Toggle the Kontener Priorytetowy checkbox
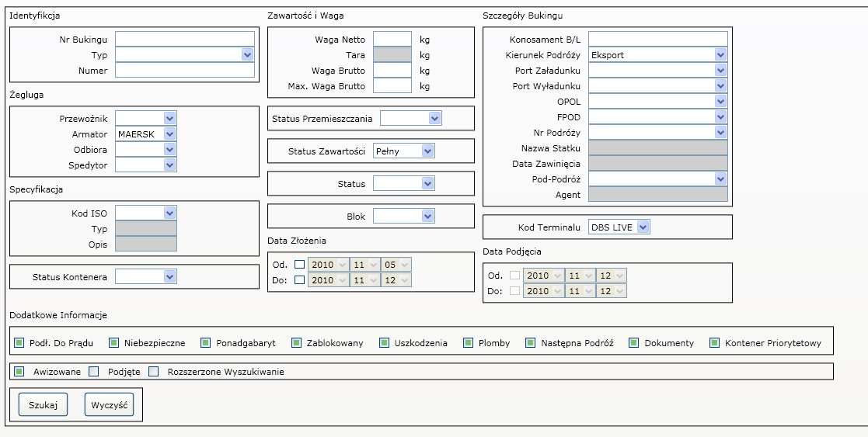Image resolution: width=868 pixels, height=437 pixels. point(715,343)
